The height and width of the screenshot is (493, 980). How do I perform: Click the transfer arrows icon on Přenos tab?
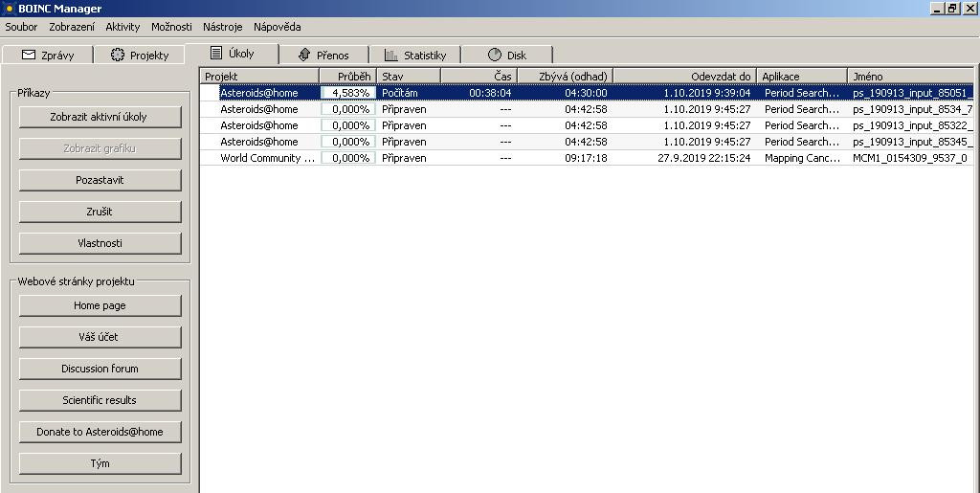click(304, 55)
